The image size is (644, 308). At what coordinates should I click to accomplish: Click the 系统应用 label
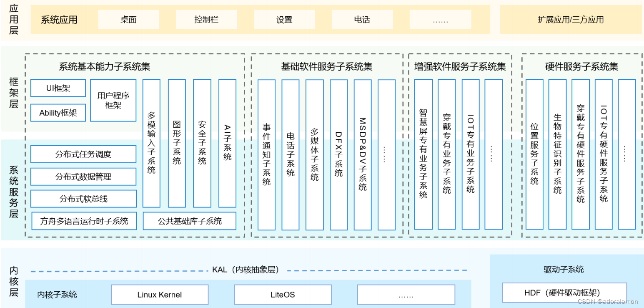[59, 20]
